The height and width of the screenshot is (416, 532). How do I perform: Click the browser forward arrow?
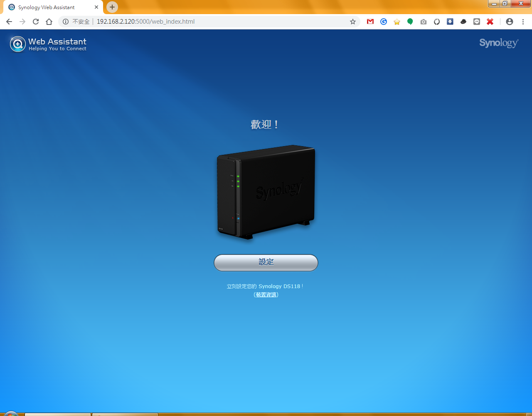pos(22,22)
